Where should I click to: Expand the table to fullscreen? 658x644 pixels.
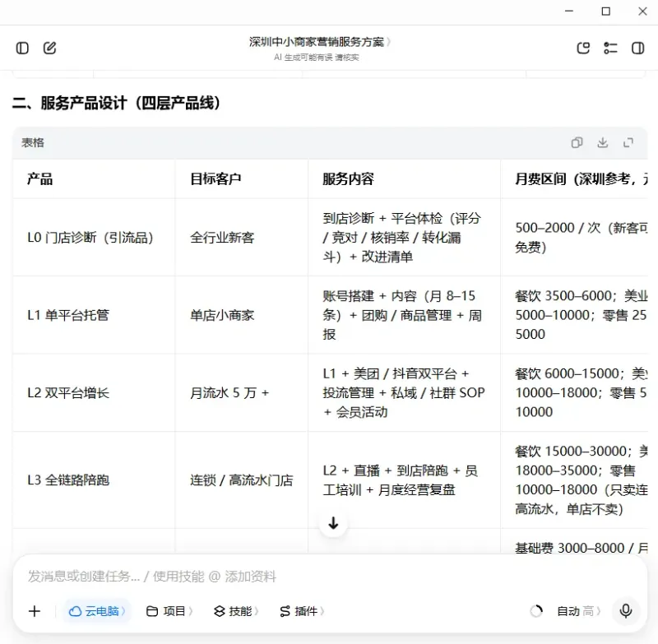(628, 142)
